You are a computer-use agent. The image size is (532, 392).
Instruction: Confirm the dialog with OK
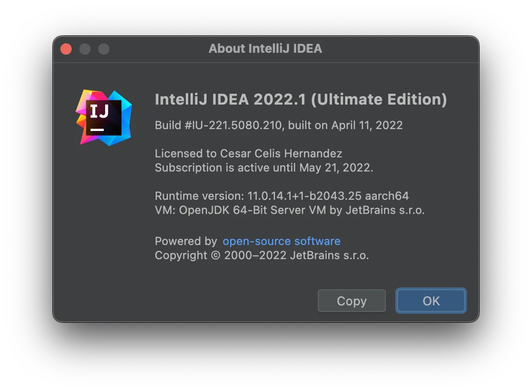point(431,301)
